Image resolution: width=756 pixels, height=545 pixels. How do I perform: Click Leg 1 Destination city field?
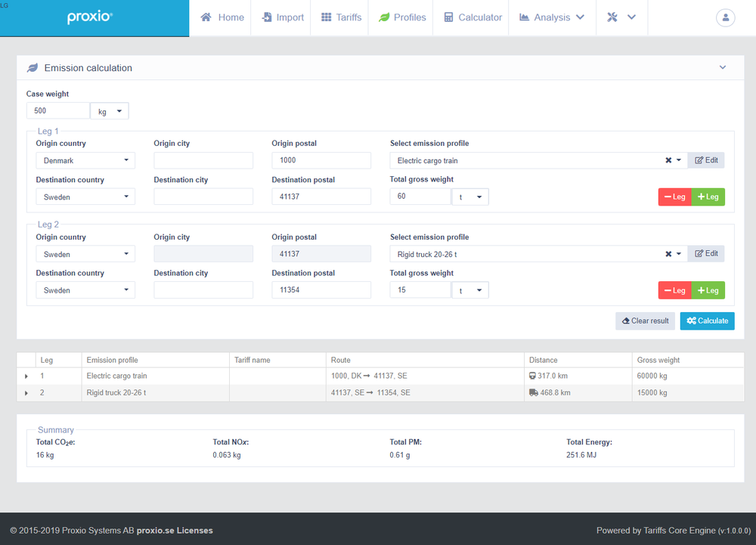[x=203, y=197]
